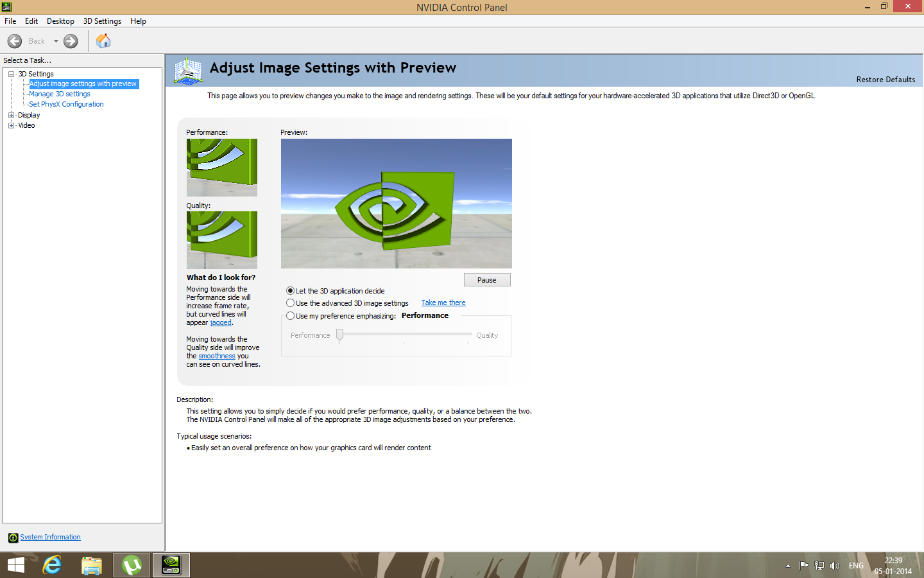Click the ENG language indicator
Viewport: 924px width, 578px height.
click(x=856, y=566)
